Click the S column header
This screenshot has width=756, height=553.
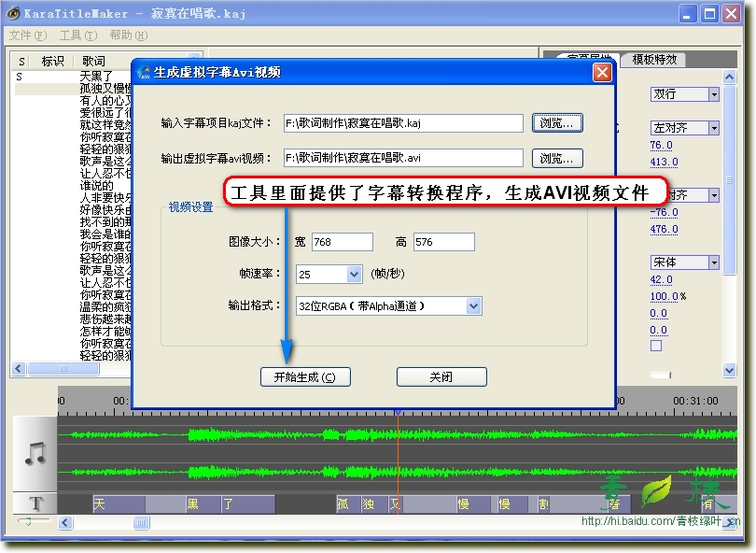[21, 62]
